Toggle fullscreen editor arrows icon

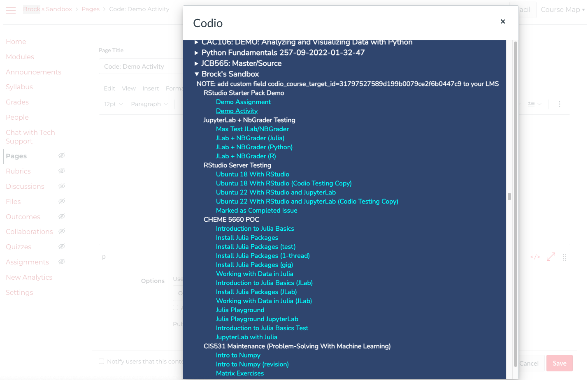pyautogui.click(x=551, y=257)
